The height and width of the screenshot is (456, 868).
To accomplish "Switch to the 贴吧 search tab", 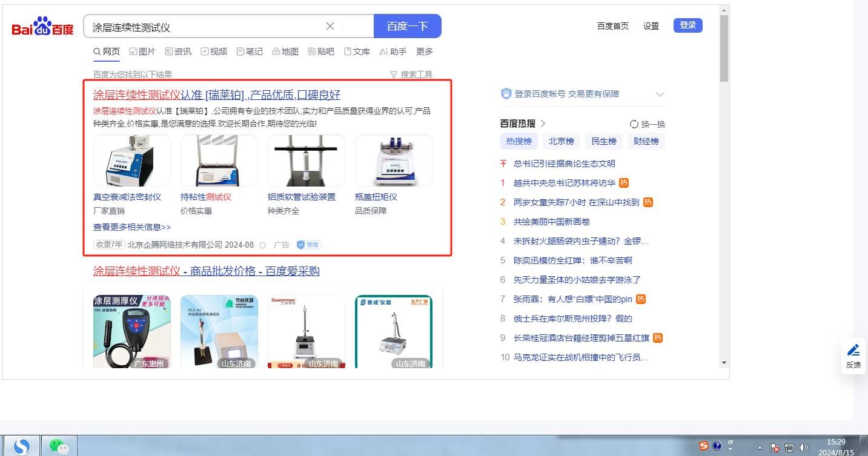I will coord(321,51).
